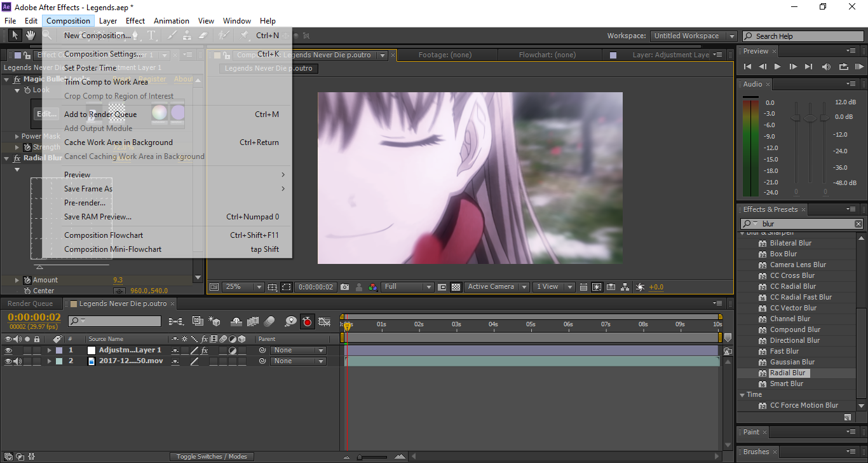Click current time 0:00:00:02 in timeline

click(34, 317)
